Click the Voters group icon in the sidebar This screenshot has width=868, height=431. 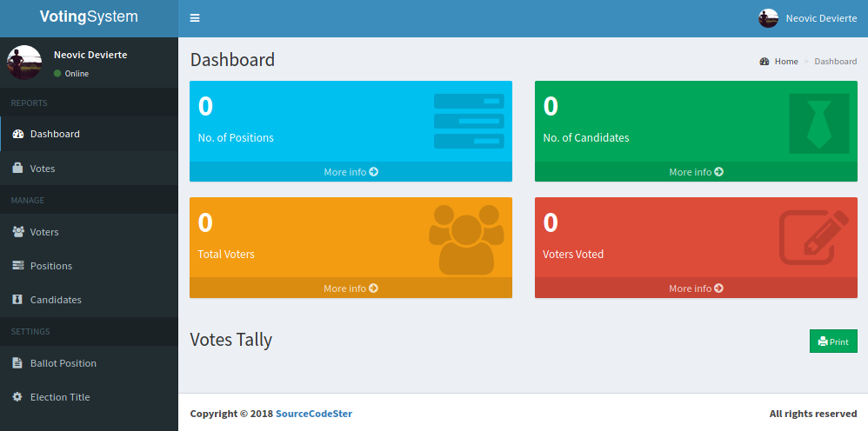point(17,232)
